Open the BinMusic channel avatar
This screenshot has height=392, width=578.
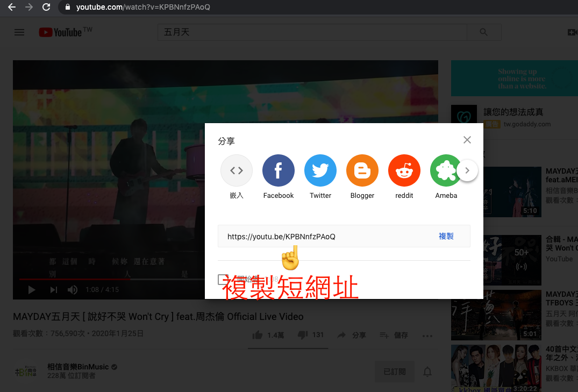click(x=25, y=372)
